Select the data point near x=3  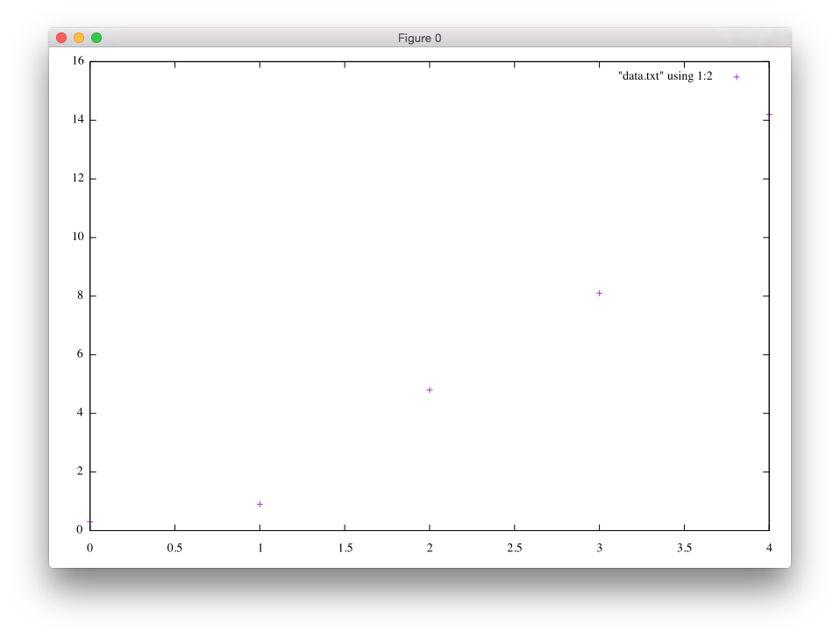tap(599, 293)
